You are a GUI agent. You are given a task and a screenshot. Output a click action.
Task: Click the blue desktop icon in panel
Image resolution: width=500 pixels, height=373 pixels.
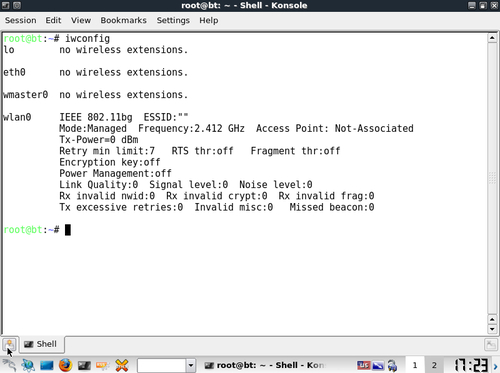tap(47, 365)
